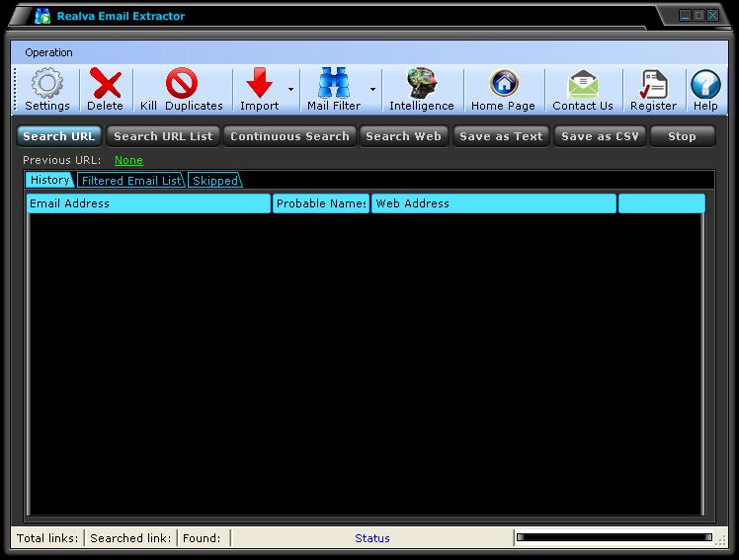Open the Mail Filter binoculars tool
This screenshot has width=739, height=560.
(334, 90)
